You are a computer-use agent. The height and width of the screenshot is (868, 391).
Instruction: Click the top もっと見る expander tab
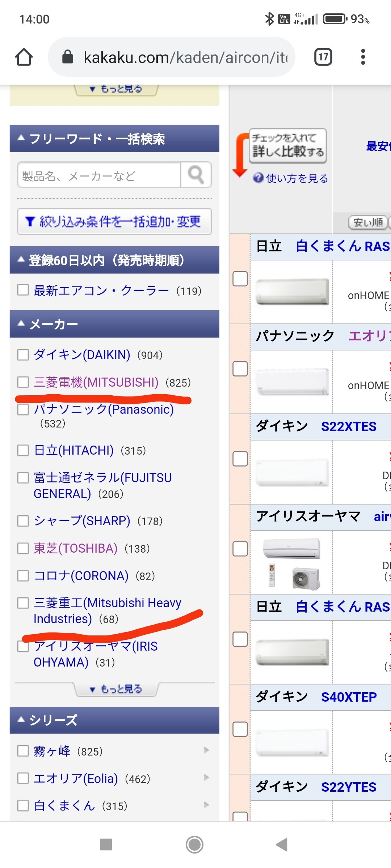coord(116,89)
